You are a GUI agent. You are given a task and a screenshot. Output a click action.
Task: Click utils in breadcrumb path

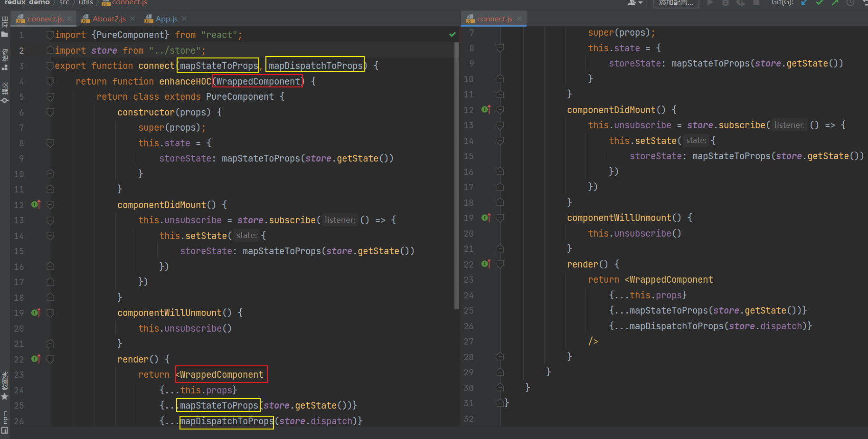(x=86, y=2)
